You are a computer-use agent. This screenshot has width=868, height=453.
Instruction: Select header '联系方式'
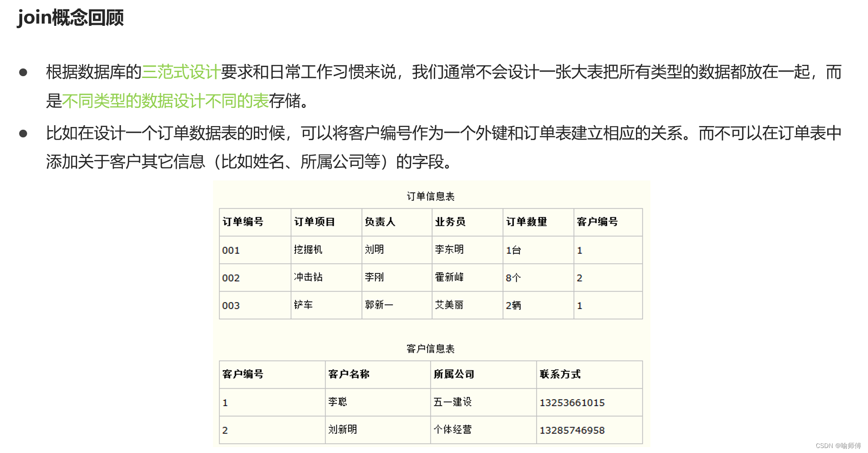pyautogui.click(x=589, y=375)
